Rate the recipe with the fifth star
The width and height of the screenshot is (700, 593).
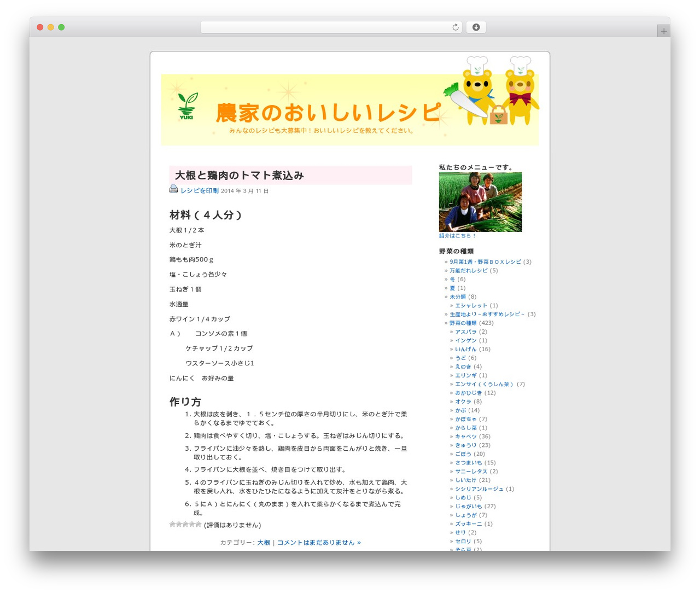click(199, 524)
